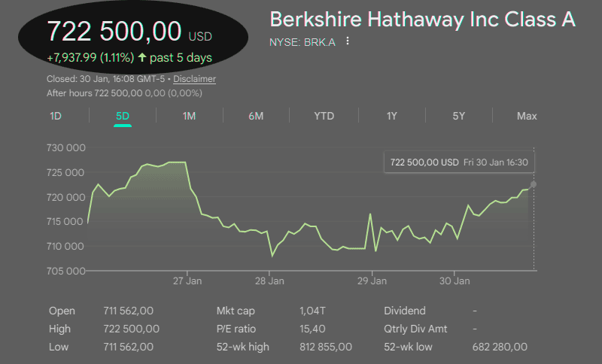Open the Disclaimer link
Screen dimensions: 602x364
pos(195,78)
